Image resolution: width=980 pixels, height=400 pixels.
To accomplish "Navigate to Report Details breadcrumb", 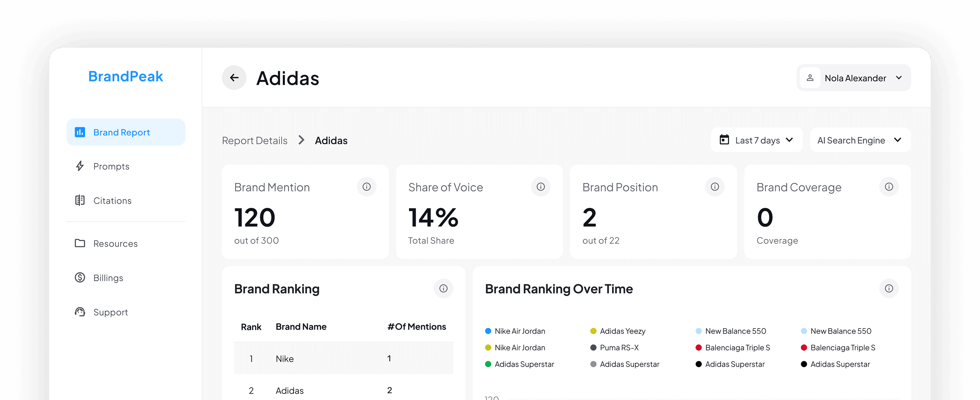I will click(x=254, y=140).
